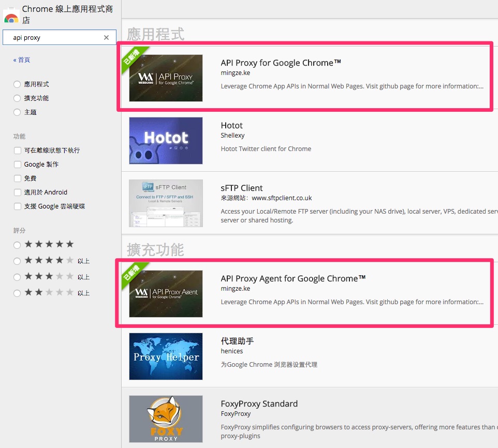The height and width of the screenshot is (448, 498).
Task: Click the 代理助手 title
Action: point(237,341)
